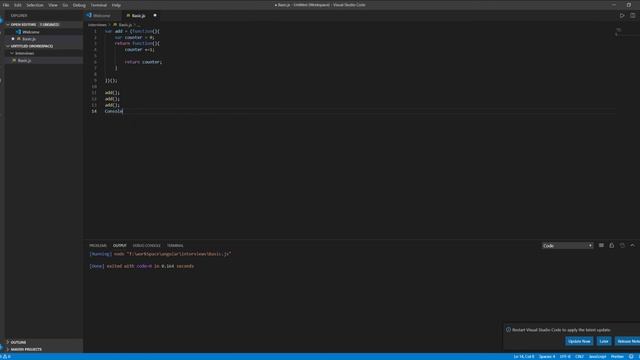Open the Edit menu

[x=18, y=5]
